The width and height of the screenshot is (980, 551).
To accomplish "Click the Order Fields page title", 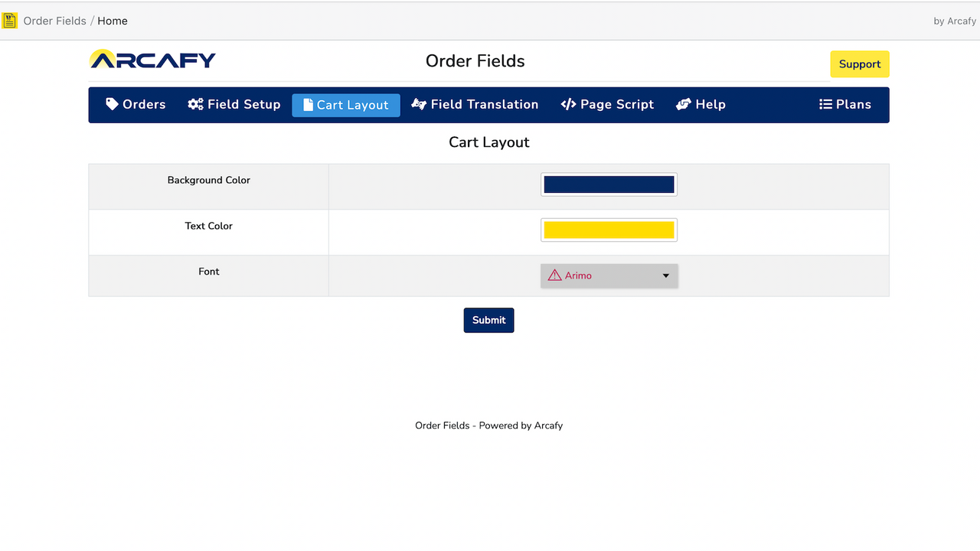I will (475, 61).
